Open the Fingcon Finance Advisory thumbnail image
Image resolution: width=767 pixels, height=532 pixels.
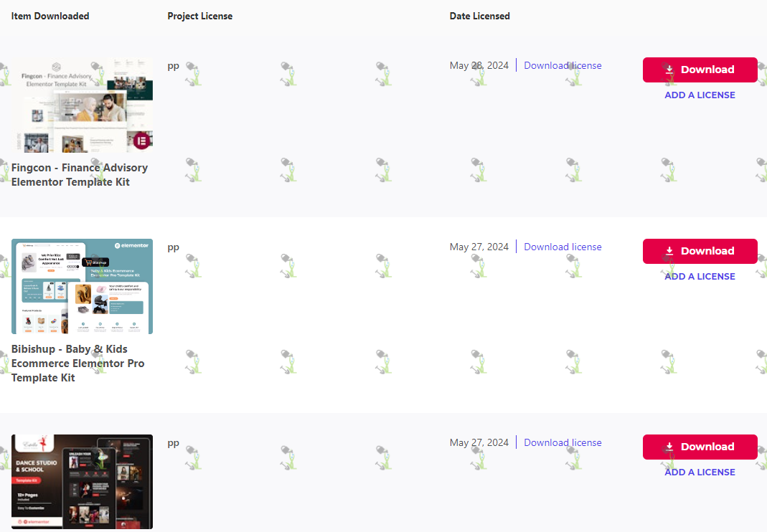click(x=83, y=105)
